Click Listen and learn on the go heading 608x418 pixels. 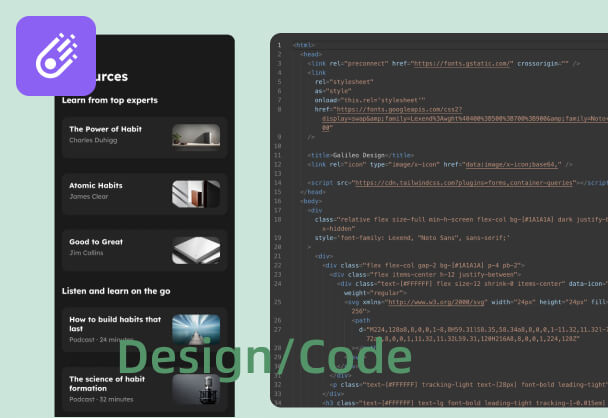coord(116,291)
